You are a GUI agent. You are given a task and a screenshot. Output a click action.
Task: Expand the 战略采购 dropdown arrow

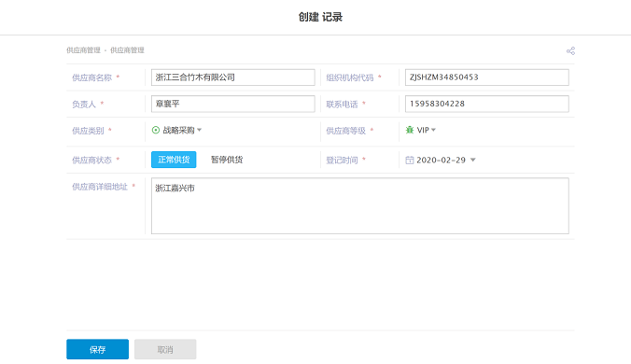pos(199,130)
